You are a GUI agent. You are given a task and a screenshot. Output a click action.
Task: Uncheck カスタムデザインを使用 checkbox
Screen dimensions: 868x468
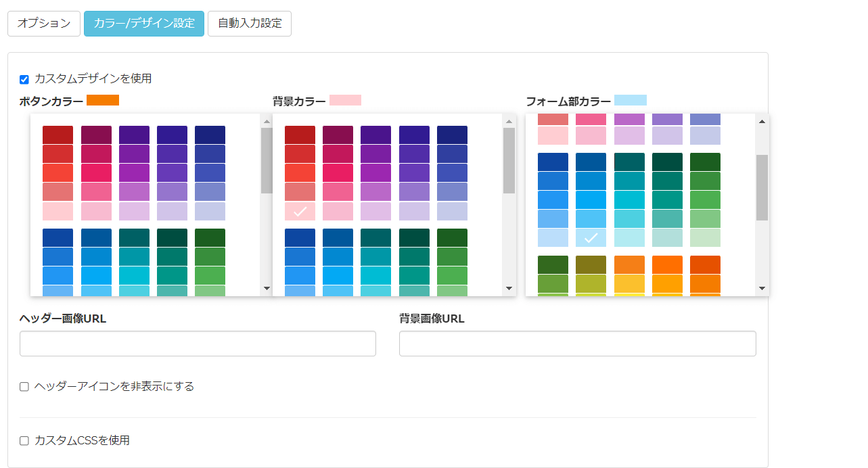tap(24, 79)
